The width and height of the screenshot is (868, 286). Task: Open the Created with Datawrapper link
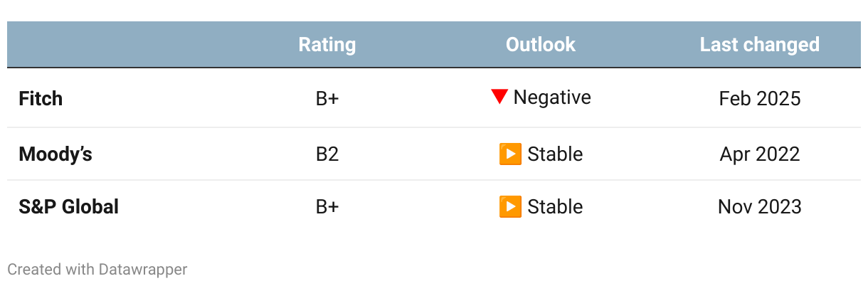pos(97,270)
